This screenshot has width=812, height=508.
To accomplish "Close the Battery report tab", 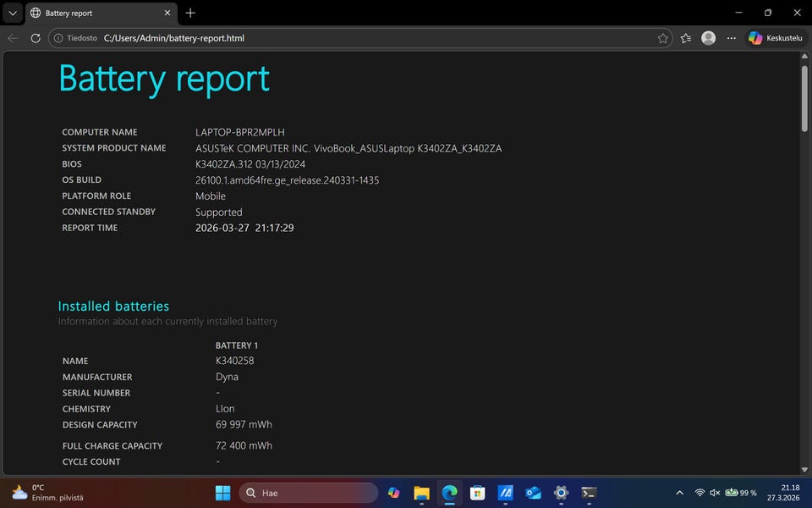I will [x=167, y=14].
